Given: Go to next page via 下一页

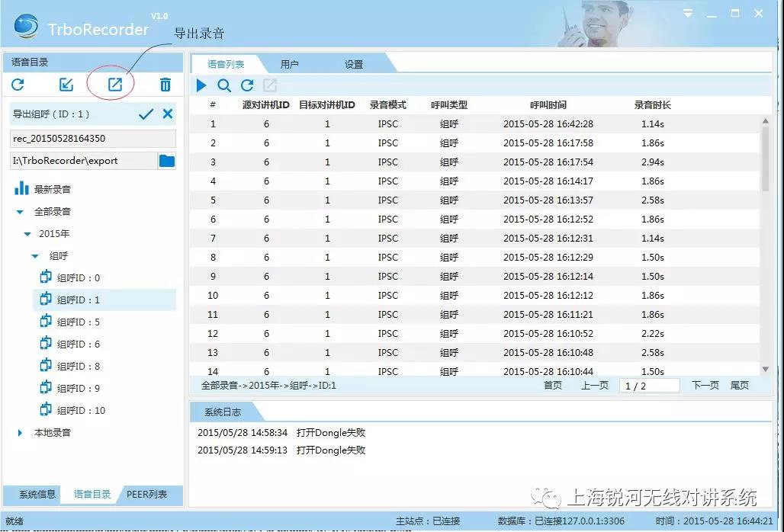Looking at the screenshot, I should point(705,386).
